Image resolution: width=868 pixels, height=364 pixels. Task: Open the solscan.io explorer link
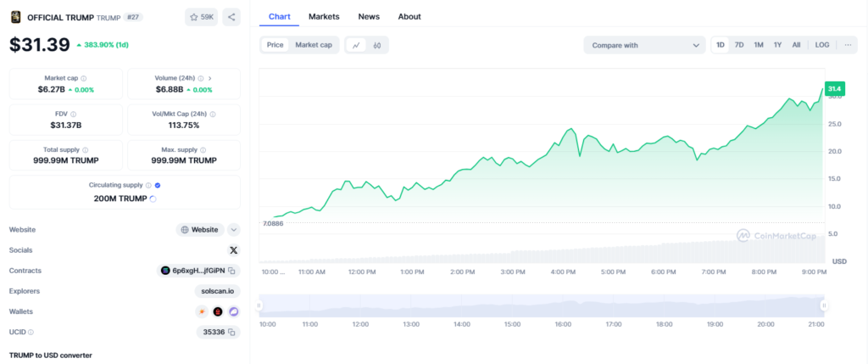tap(218, 291)
